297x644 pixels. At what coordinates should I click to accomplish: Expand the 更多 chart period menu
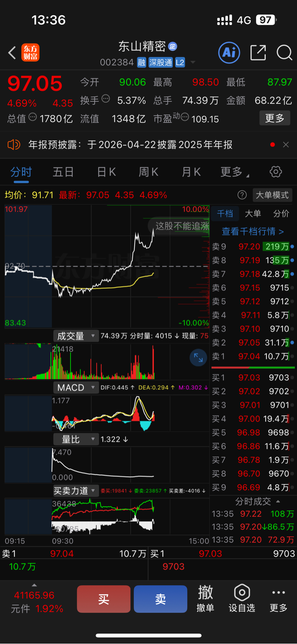coord(234,172)
